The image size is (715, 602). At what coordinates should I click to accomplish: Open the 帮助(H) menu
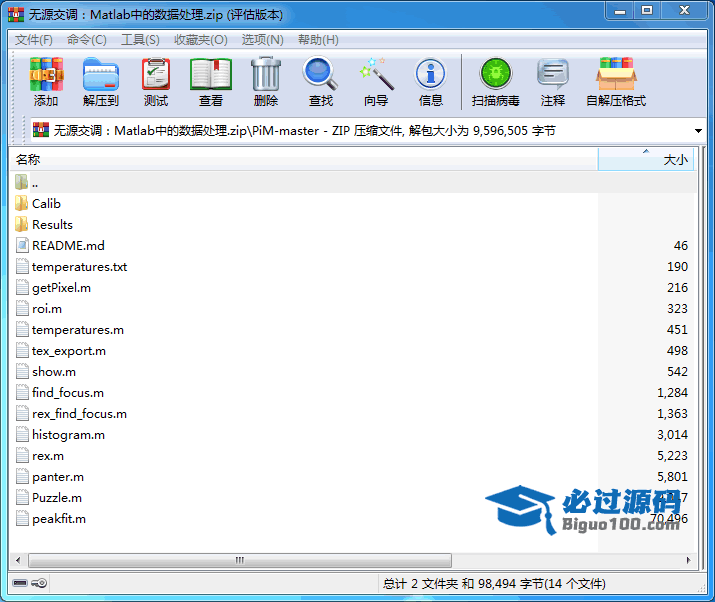318,40
